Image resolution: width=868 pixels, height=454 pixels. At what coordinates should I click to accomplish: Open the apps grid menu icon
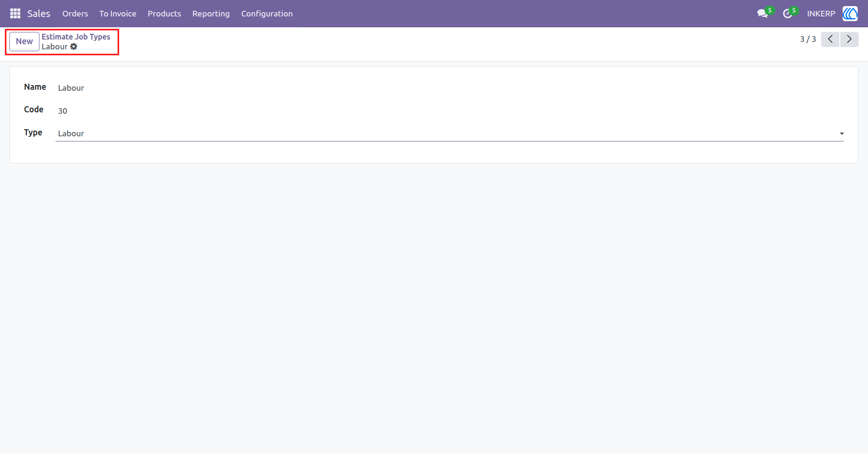15,14
